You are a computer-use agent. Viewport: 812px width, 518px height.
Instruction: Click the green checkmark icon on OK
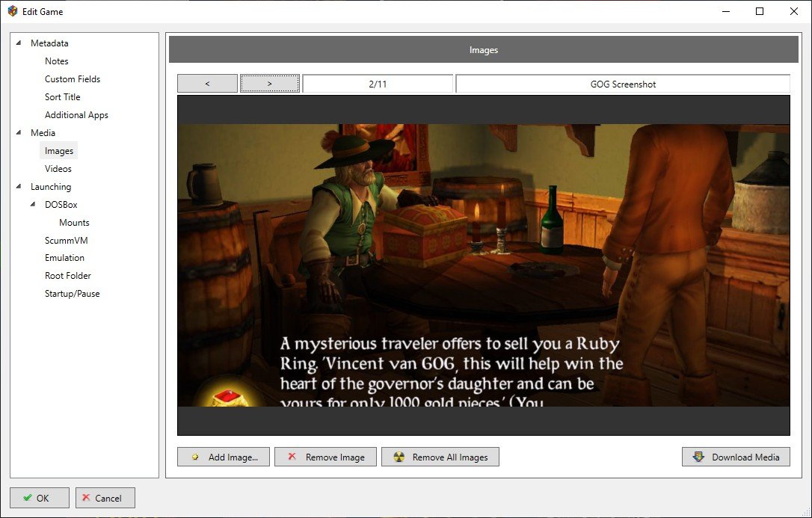28,498
